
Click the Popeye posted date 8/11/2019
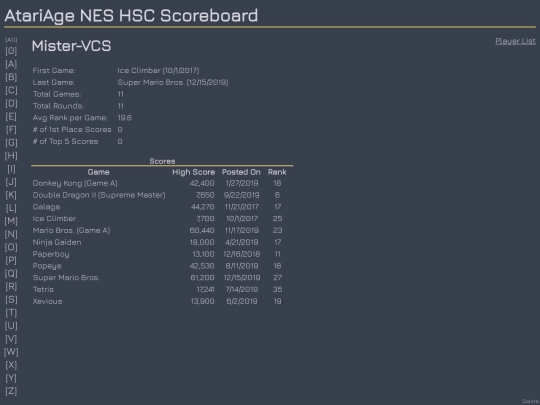pos(242,266)
